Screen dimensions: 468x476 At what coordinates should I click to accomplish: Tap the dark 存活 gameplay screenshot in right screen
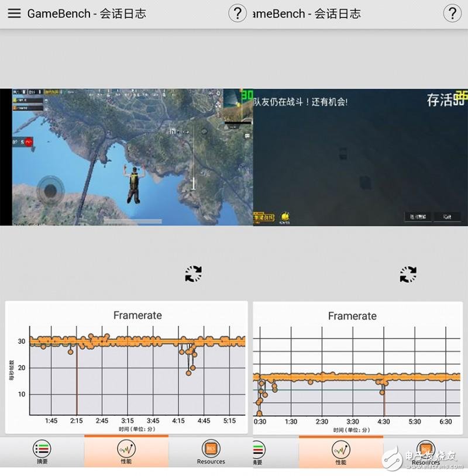click(x=360, y=157)
